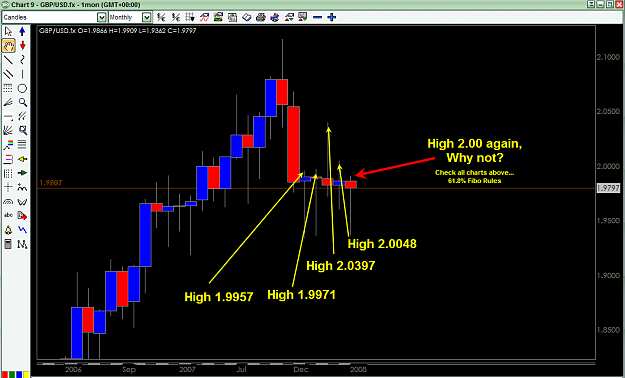The height and width of the screenshot is (378, 625).
Task: Select the trend line drawing tool
Action: pyautogui.click(x=8, y=60)
